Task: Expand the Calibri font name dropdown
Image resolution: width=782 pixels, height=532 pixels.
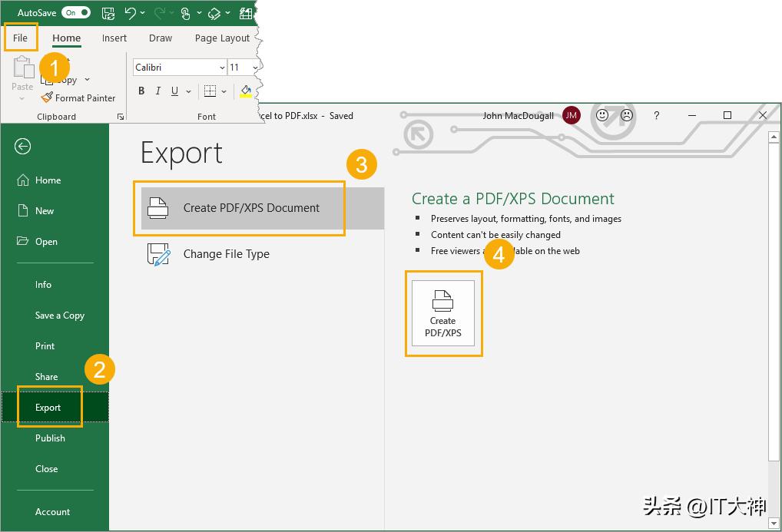Action: click(x=221, y=68)
